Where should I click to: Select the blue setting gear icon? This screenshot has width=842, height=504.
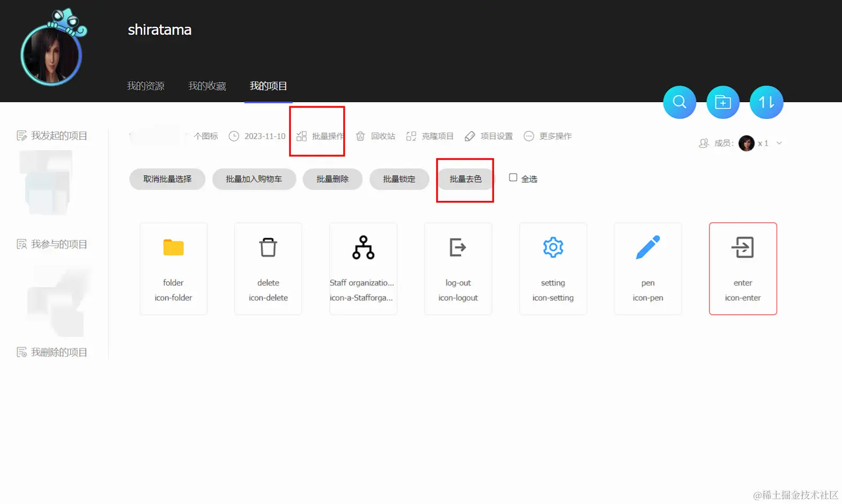click(553, 247)
